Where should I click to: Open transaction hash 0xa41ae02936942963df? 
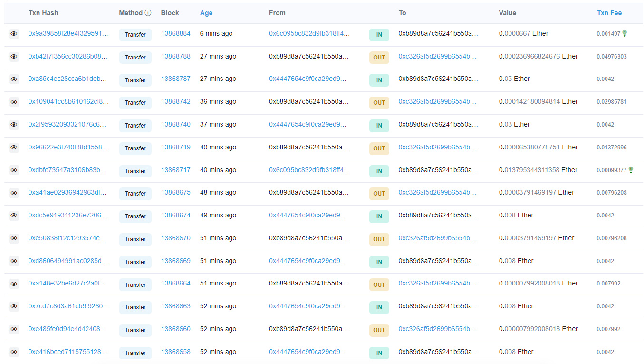pyautogui.click(x=68, y=192)
